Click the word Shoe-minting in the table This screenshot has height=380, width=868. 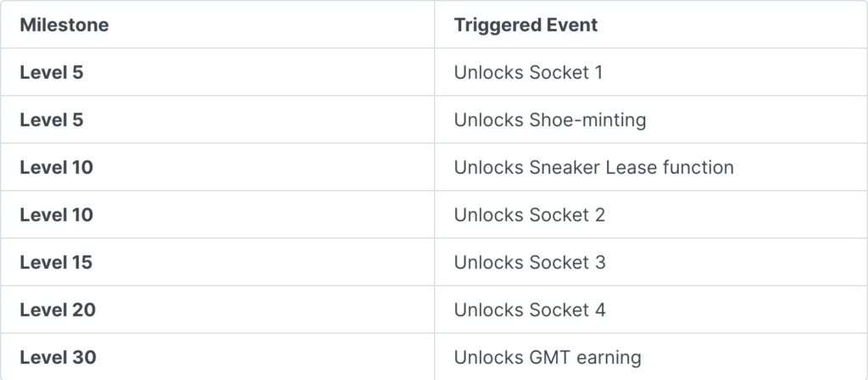pos(587,120)
